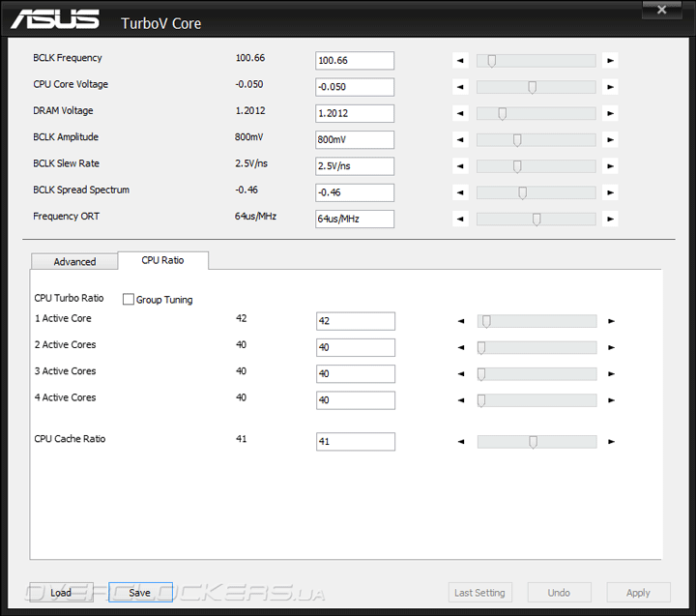Increase 2 Active Cores ratio with right arrow

click(611, 348)
